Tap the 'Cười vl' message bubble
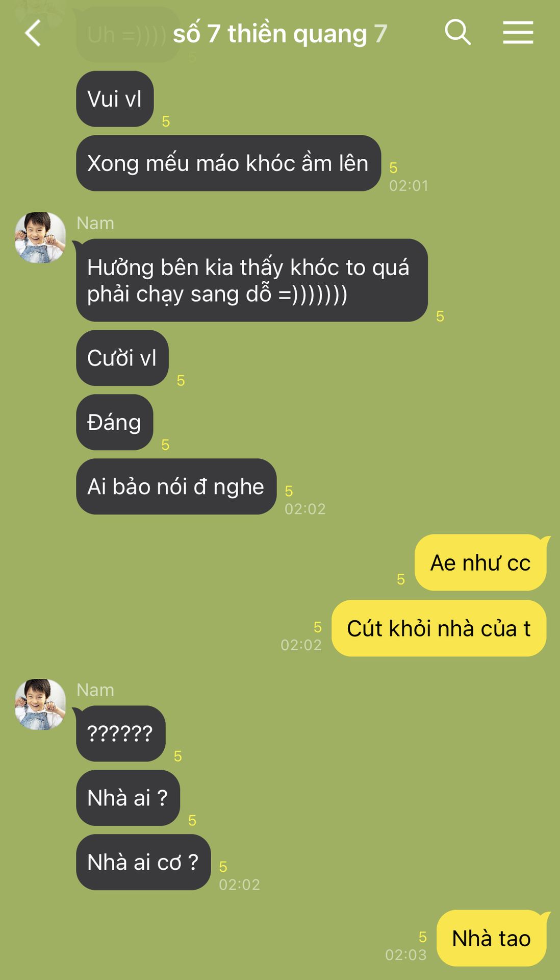The height and width of the screenshot is (980, 560). 122,358
